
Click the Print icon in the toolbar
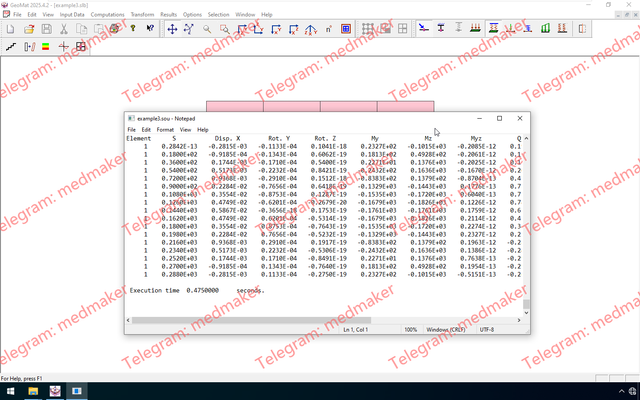pyautogui.click(x=116, y=29)
